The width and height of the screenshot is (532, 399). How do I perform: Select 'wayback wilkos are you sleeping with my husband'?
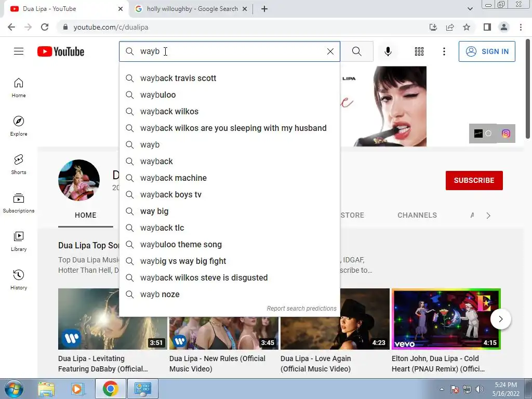229,128
